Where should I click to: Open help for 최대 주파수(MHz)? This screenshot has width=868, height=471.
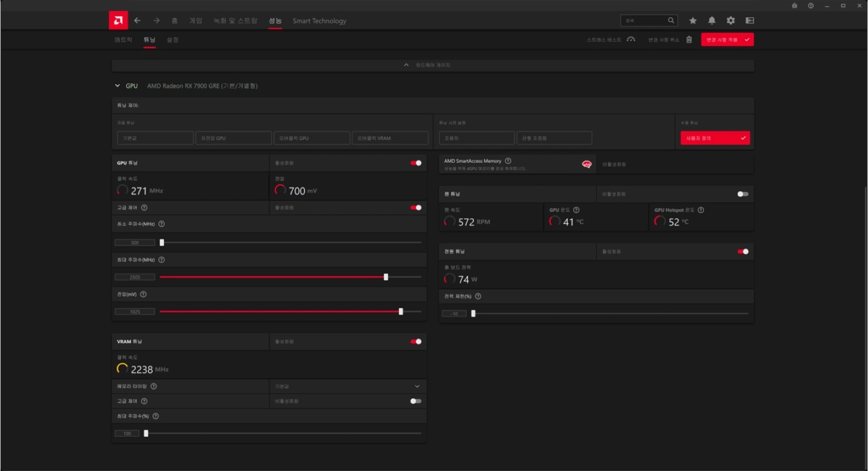[x=162, y=260]
